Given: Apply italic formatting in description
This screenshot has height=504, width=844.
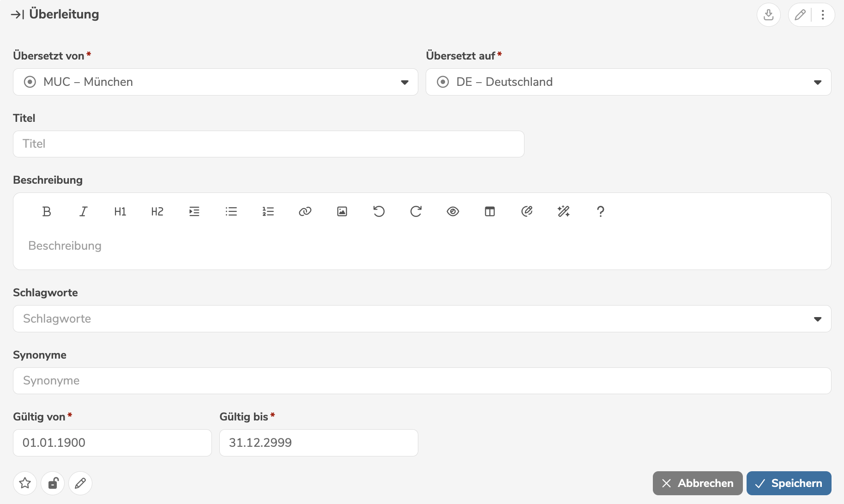Looking at the screenshot, I should tap(83, 211).
